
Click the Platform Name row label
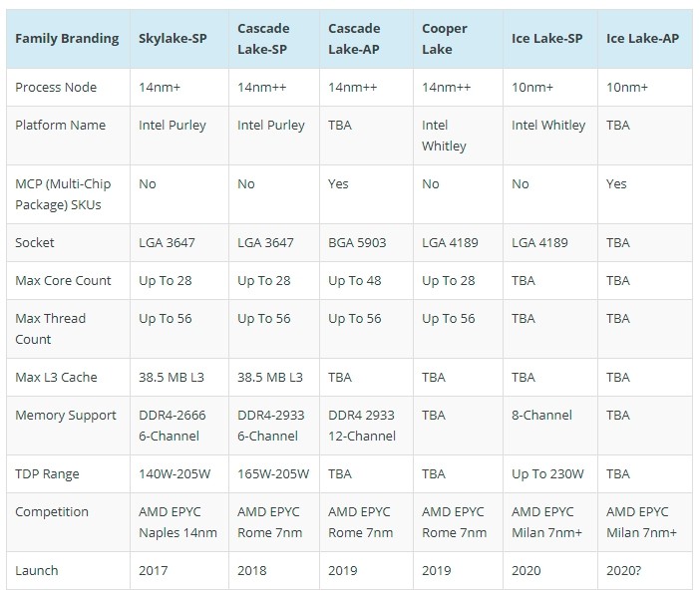point(60,125)
